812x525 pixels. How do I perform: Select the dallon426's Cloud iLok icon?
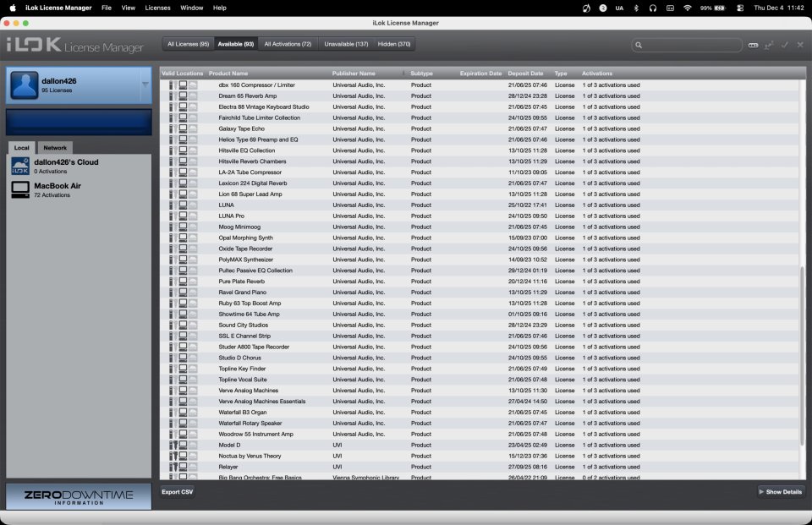click(x=20, y=167)
